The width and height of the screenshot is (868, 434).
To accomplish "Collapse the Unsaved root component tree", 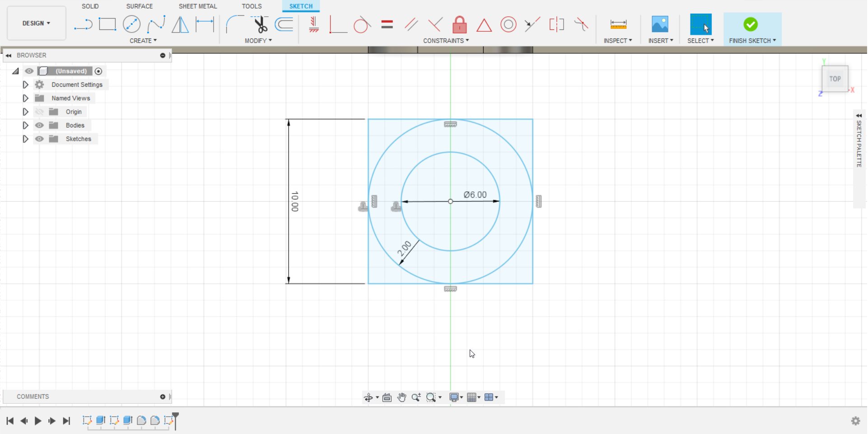I will pos(15,71).
